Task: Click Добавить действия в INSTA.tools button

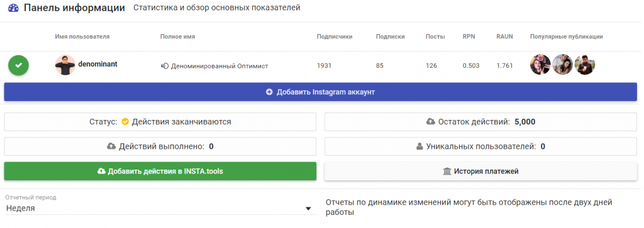Action: [x=160, y=171]
